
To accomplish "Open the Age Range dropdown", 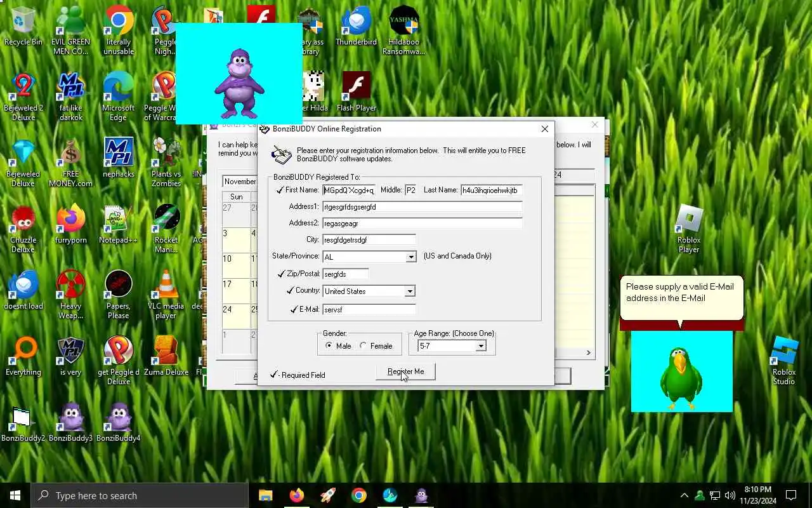I will (x=481, y=345).
